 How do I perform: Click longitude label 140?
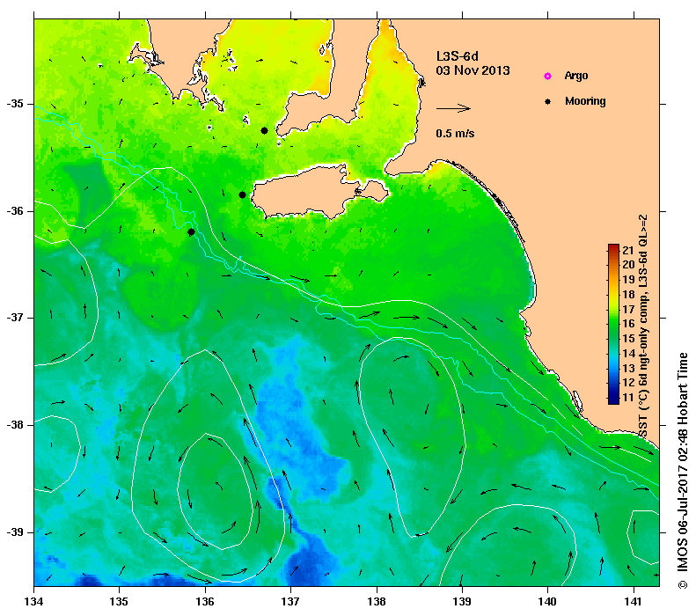547,602
